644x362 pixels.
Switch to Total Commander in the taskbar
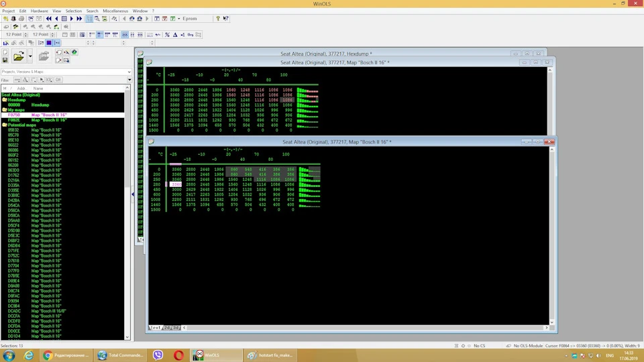click(121, 355)
